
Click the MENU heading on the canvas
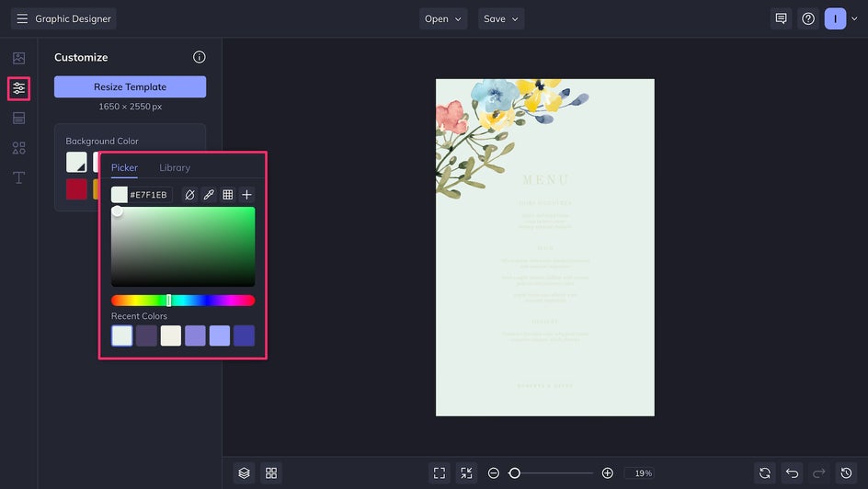coord(545,180)
